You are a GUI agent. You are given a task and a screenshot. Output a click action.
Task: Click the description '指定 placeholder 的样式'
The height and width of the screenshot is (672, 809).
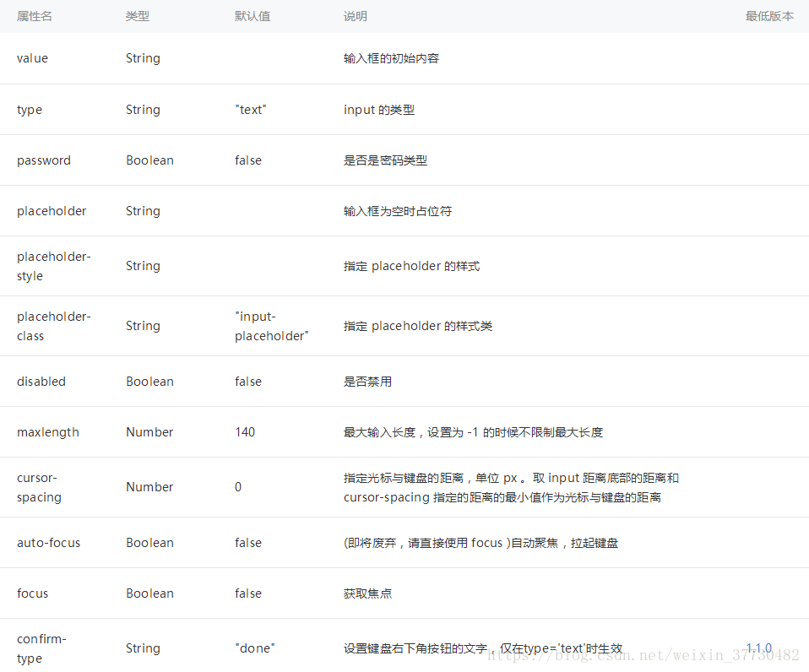(x=412, y=266)
